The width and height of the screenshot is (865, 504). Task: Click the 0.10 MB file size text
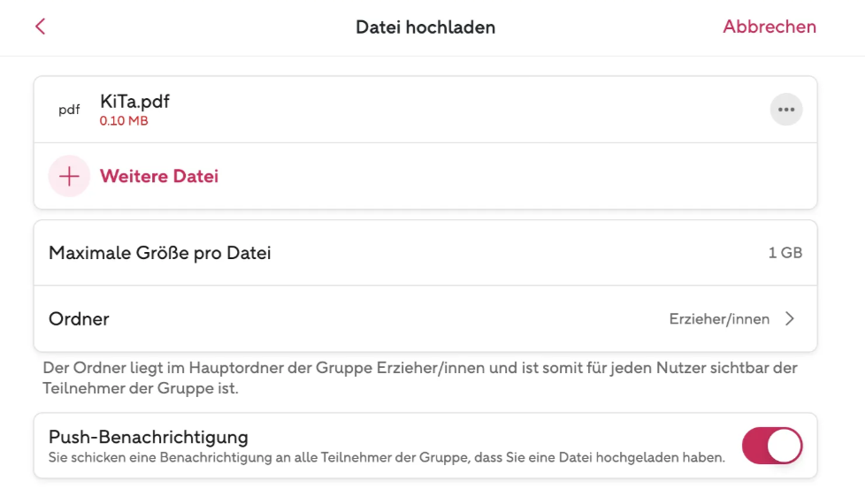coord(124,121)
